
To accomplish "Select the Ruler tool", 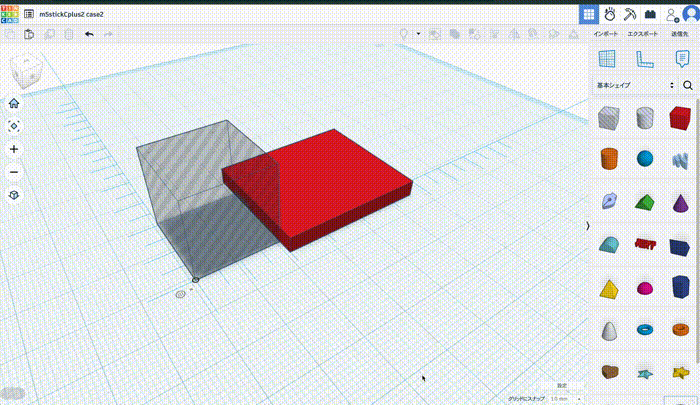I will (644, 59).
